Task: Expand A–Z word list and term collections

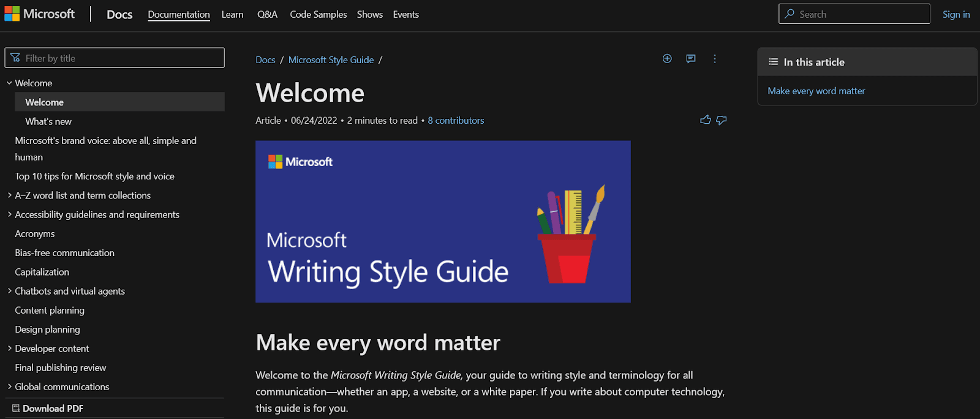Action: (9, 195)
